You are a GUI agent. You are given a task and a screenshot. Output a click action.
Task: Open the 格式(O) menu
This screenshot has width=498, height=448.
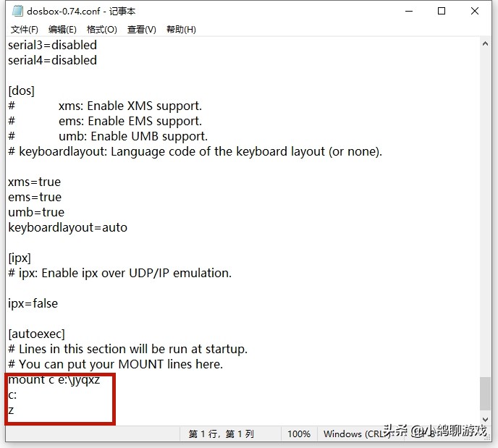pyautogui.click(x=102, y=30)
